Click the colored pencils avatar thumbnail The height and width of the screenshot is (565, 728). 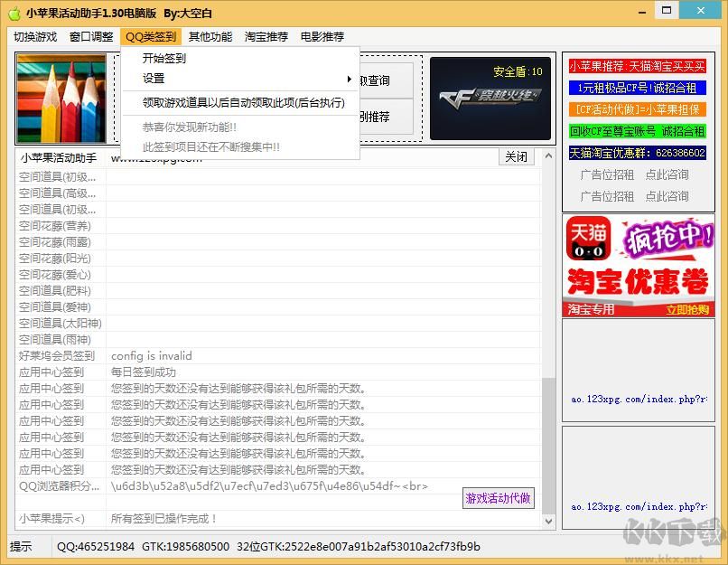[61, 98]
